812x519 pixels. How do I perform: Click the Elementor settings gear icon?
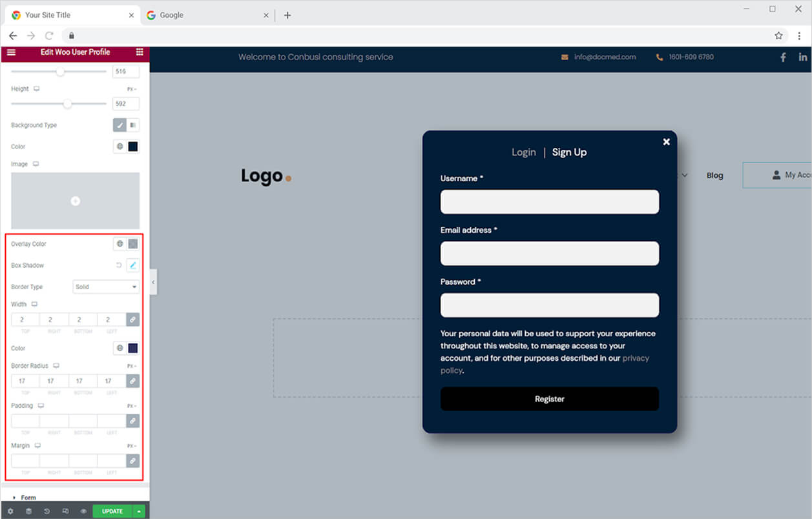10,511
